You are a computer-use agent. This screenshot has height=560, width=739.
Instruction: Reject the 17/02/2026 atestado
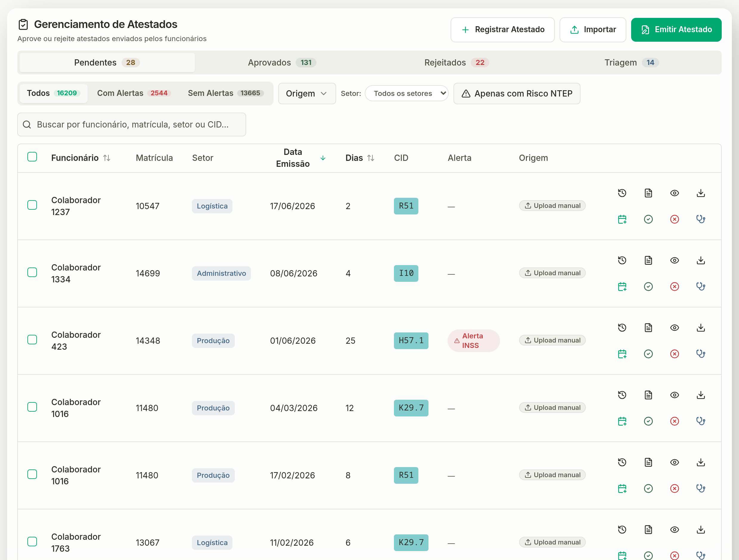[x=674, y=489]
